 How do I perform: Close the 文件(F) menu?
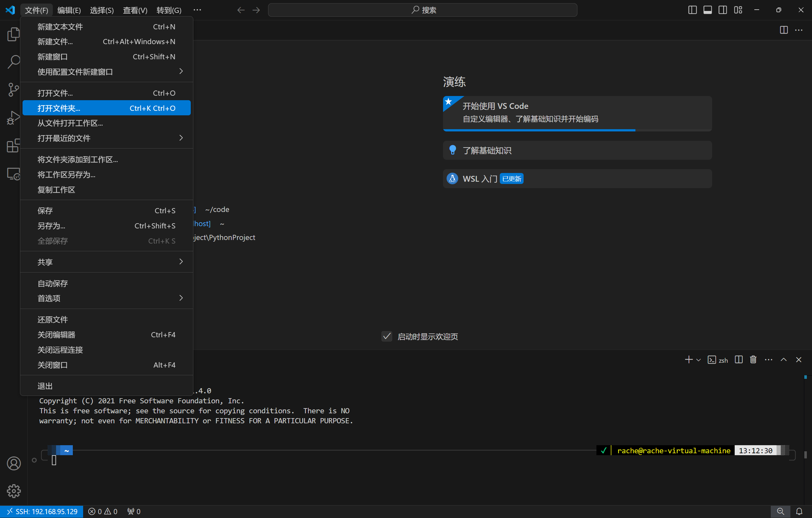click(x=36, y=10)
